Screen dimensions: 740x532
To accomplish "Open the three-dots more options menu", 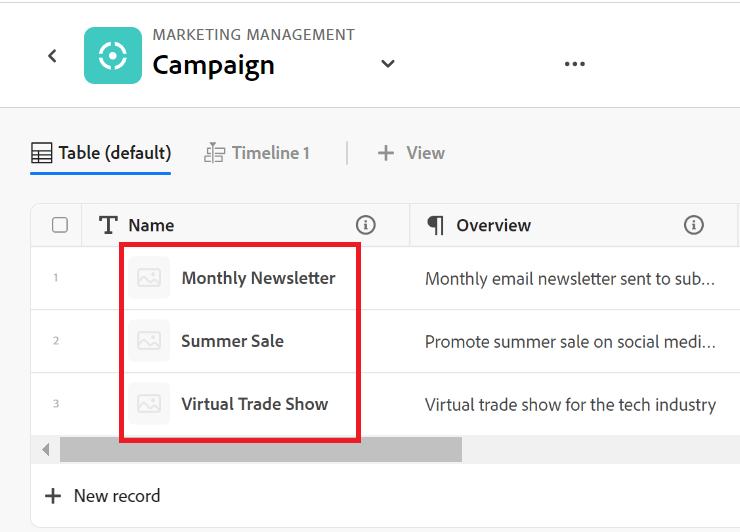I will click(574, 64).
